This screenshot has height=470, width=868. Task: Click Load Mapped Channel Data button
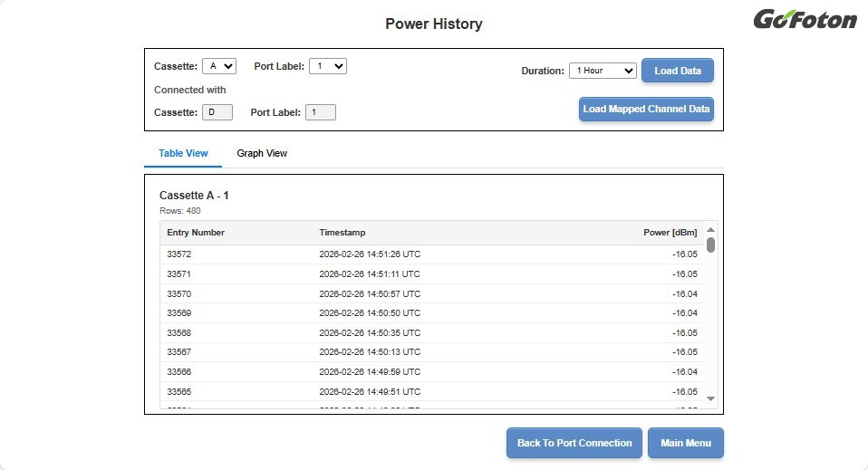coord(646,110)
